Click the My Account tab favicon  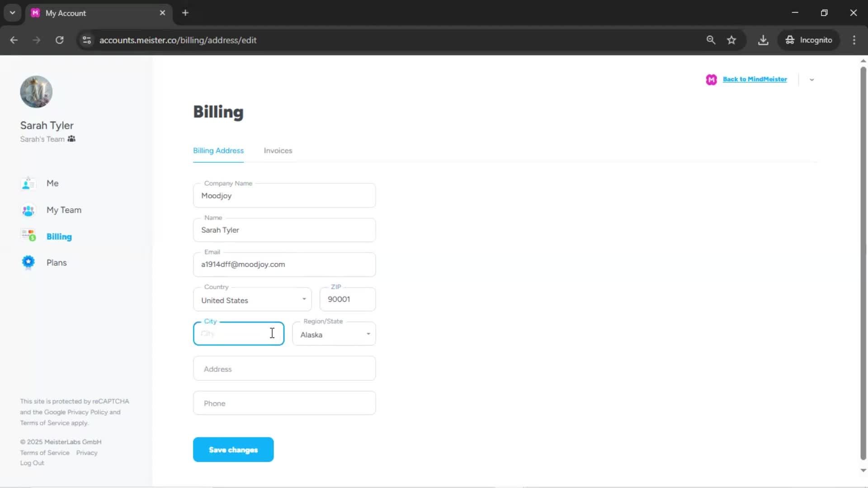35,13
